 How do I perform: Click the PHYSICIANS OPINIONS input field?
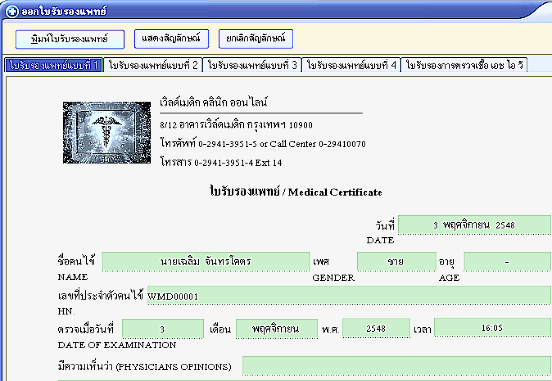pos(396,366)
